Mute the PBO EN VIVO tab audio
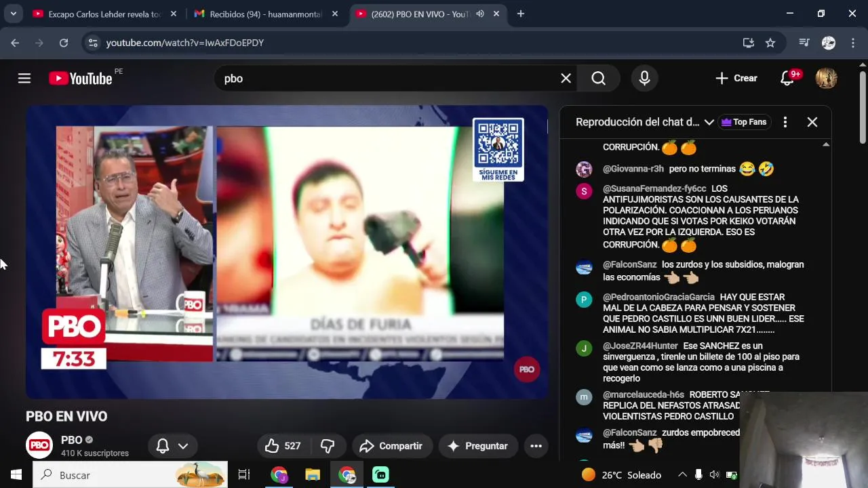This screenshot has height=488, width=868. [480, 14]
